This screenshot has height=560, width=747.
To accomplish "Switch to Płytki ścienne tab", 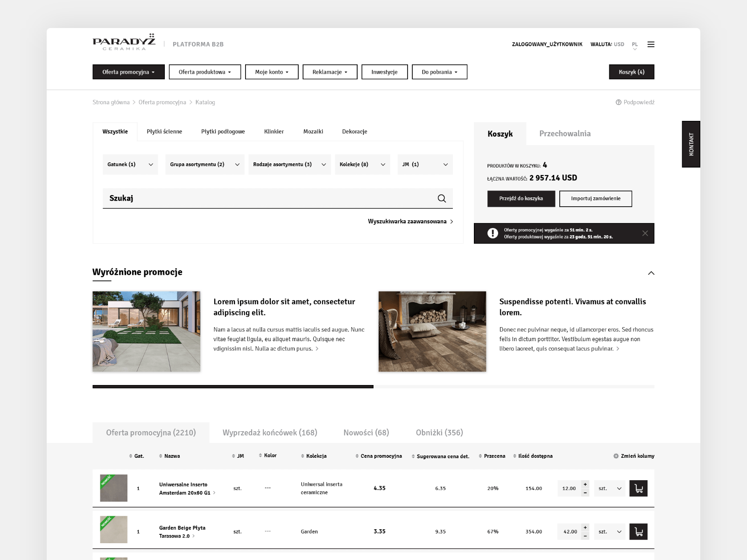I will coord(164,132).
